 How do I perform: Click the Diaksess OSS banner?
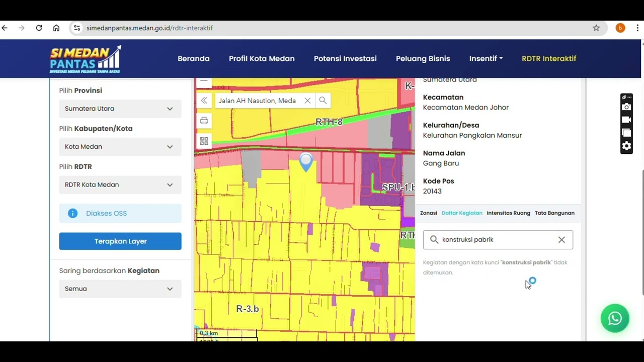[120, 213]
